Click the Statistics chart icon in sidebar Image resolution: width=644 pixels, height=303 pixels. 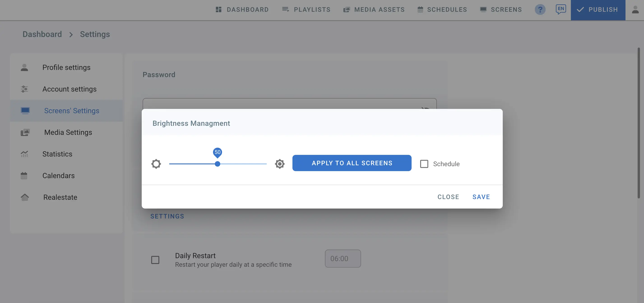[24, 154]
